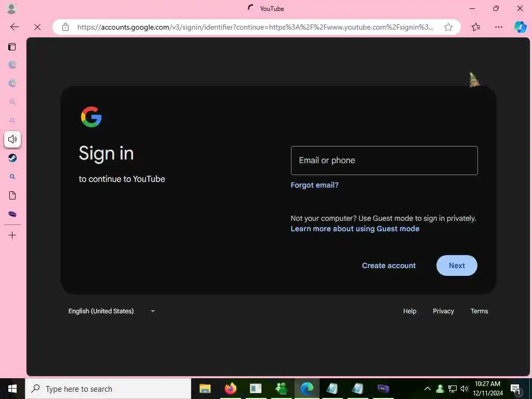Screen dimensions: 532x399
Task: Open the Help link
Action: tap(409, 311)
